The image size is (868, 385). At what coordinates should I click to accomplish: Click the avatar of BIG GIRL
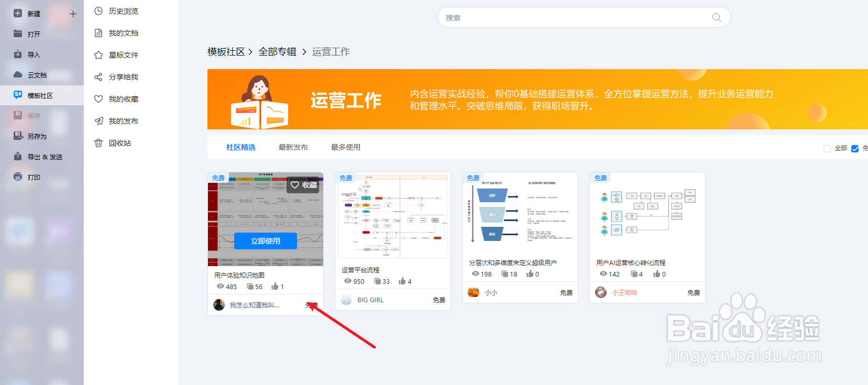click(346, 300)
